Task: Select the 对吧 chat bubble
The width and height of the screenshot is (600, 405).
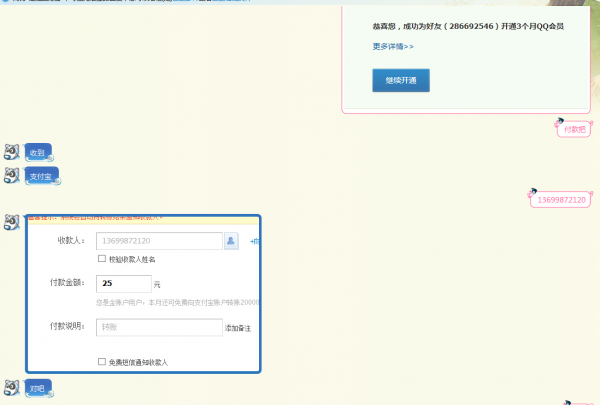Action: point(38,389)
